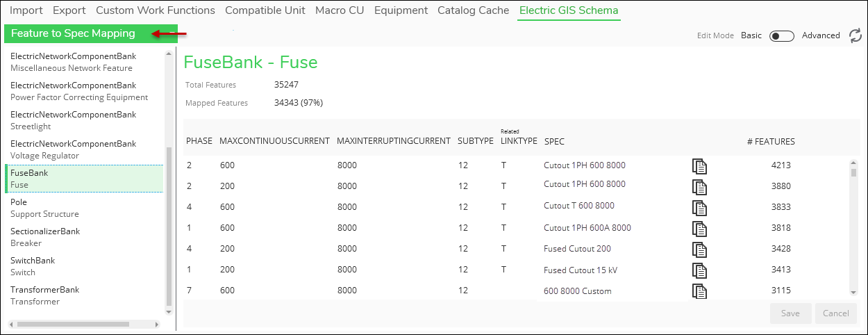
Task: Select Pole Support Structure in the list
Action: 84,208
